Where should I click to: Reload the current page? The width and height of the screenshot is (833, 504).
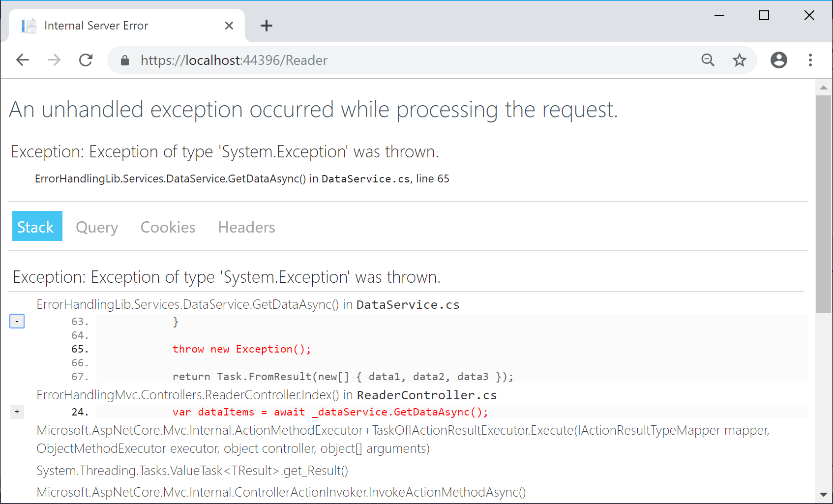(x=86, y=59)
